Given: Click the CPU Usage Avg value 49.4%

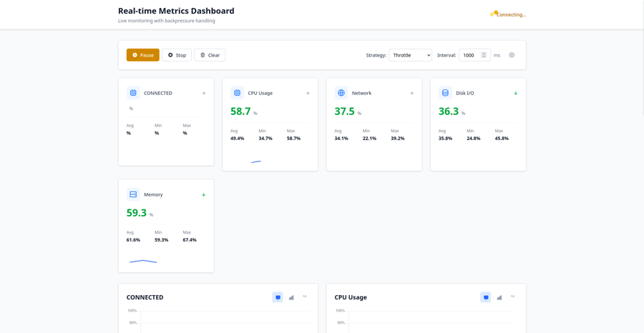Looking at the screenshot, I should 238,139.
